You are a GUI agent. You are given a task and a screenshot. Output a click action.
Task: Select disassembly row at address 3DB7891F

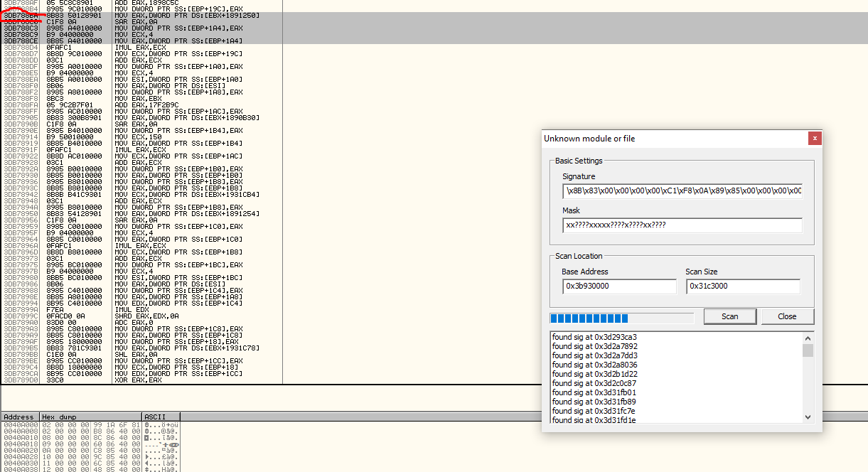coord(142,149)
